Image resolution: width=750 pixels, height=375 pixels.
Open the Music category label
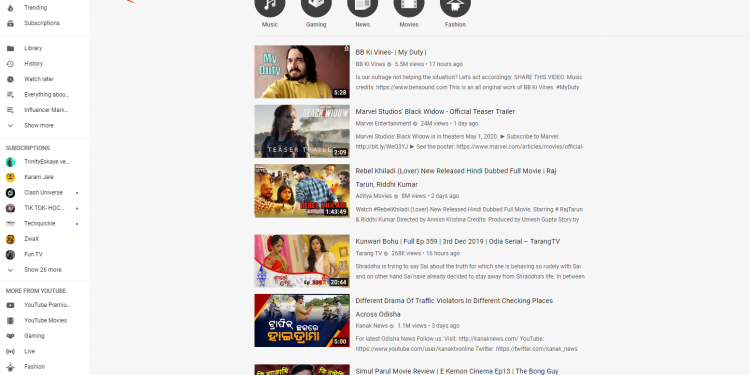point(270,24)
